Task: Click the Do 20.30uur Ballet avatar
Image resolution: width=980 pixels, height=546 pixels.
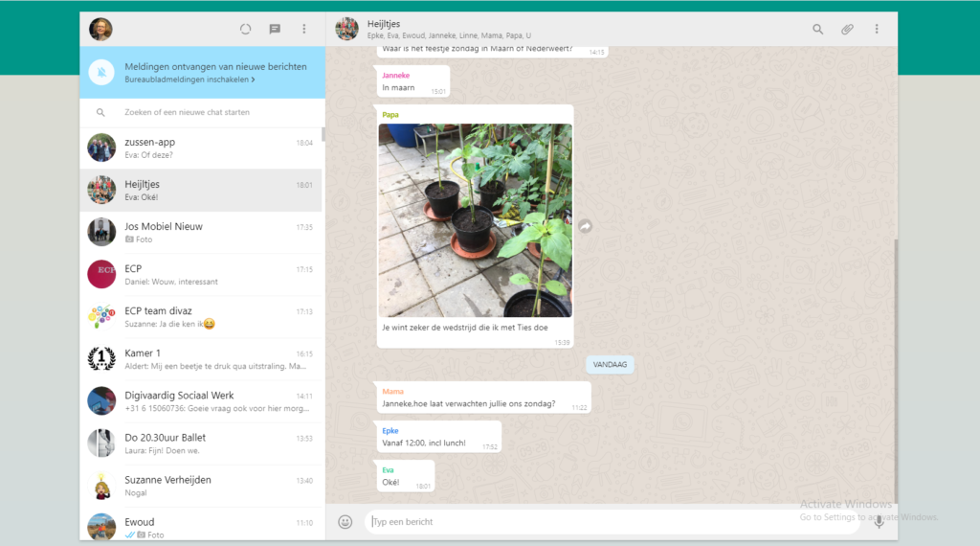Action: tap(101, 444)
